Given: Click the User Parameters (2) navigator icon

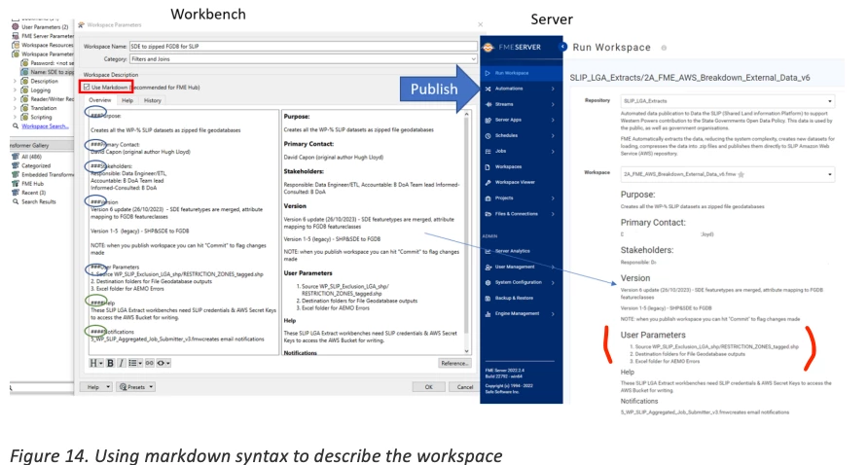Looking at the screenshot, I should pos(16,26).
